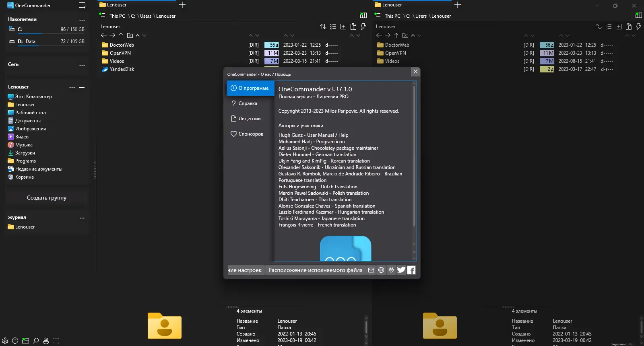Image resolution: width=644 pixels, height=346 pixels.
Task: Open the Накопители options menu
Action: coord(82,20)
